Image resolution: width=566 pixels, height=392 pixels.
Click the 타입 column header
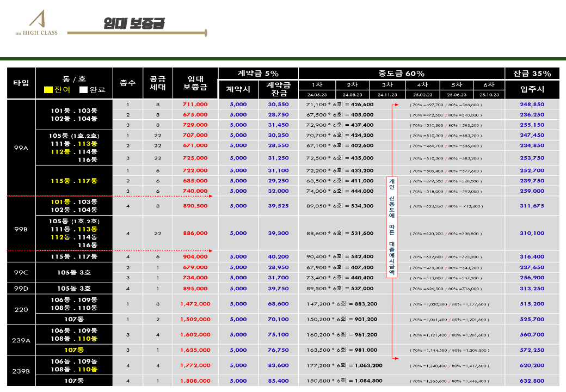(x=21, y=83)
